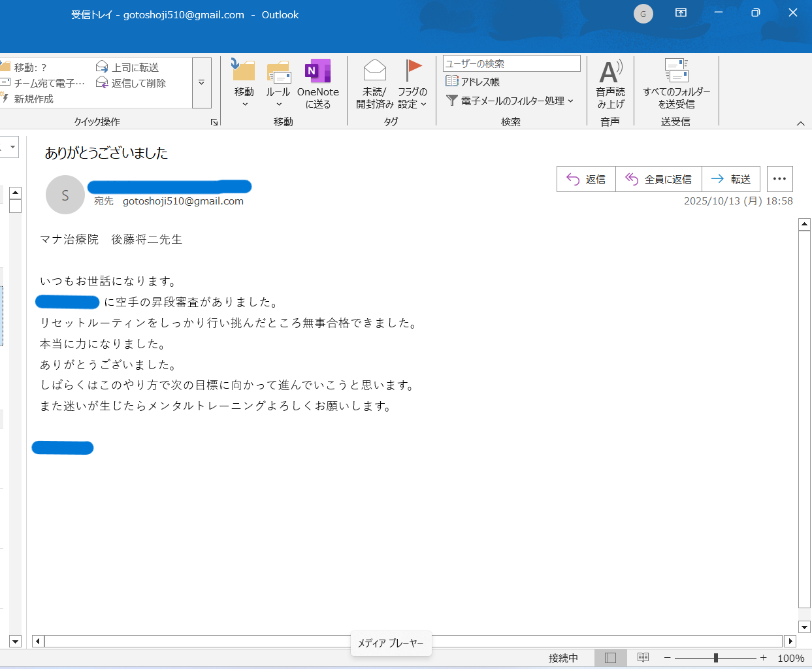Image resolution: width=812 pixels, height=669 pixels.
Task: Click the フラグの設定 red flag icon
Action: coord(413,71)
